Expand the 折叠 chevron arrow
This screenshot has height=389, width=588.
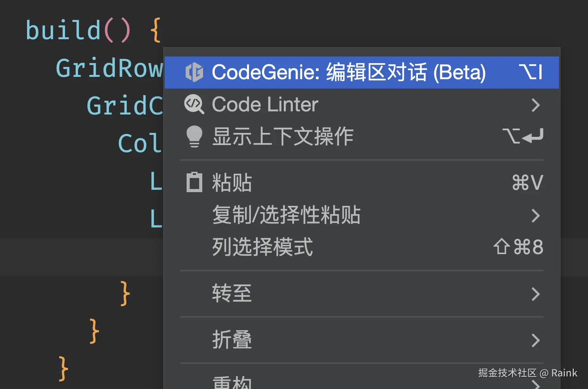pyautogui.click(x=535, y=340)
